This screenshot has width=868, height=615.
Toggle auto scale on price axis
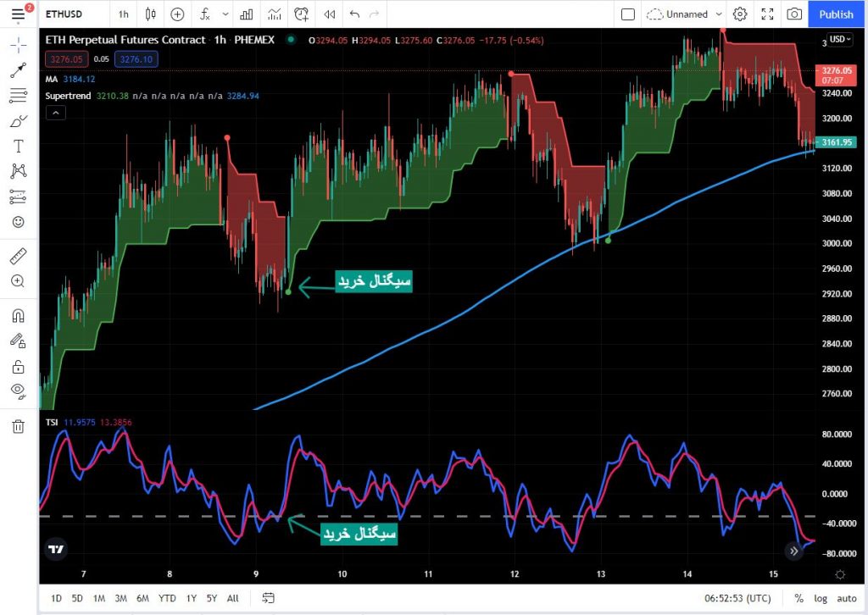tap(846, 598)
